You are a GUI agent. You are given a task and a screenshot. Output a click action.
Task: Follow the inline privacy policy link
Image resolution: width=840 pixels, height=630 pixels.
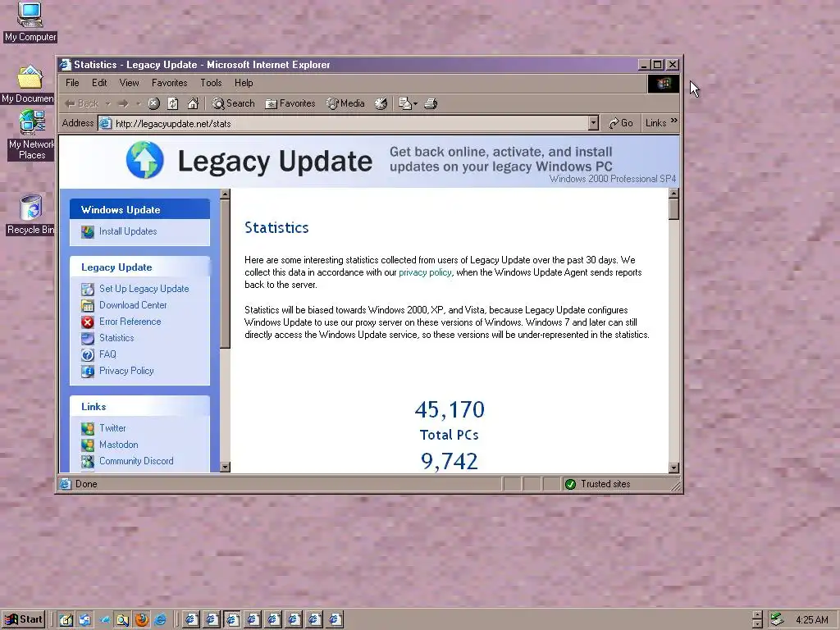coord(426,272)
